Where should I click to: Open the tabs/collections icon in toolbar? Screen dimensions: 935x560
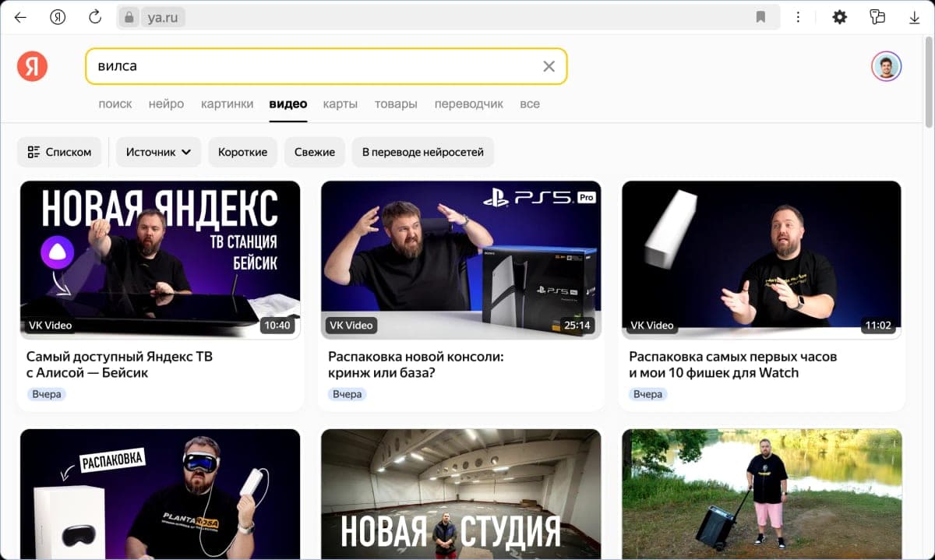coord(877,17)
